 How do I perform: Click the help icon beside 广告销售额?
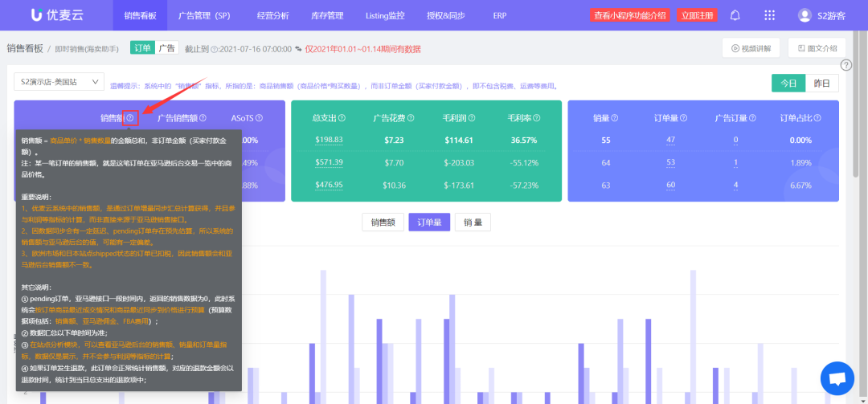click(x=203, y=118)
